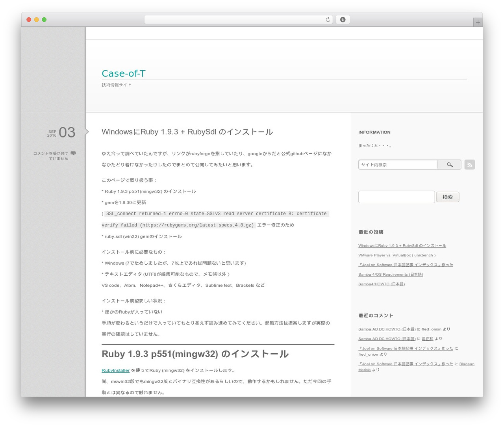Click the 最近の投稿 heading
Image resolution: width=504 pixels, height=427 pixels.
pos(371,232)
